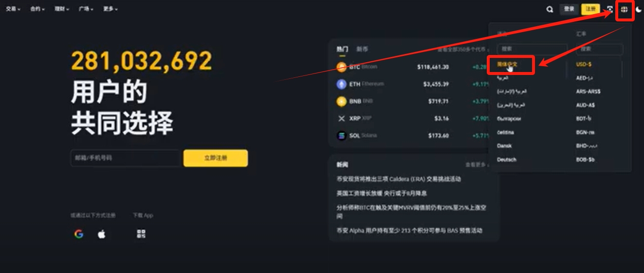Image resolution: width=644 pixels, height=273 pixels.
Task: Select Deutsch from the language list
Action: [x=507, y=160]
